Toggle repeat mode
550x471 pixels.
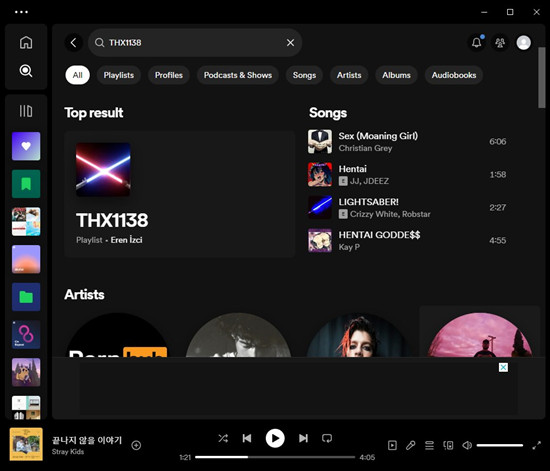point(327,438)
